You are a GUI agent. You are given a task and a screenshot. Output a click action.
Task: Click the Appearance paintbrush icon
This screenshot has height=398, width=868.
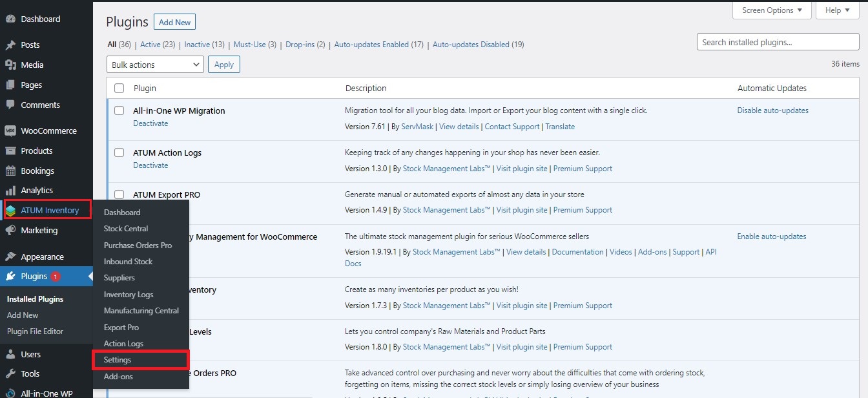point(10,257)
